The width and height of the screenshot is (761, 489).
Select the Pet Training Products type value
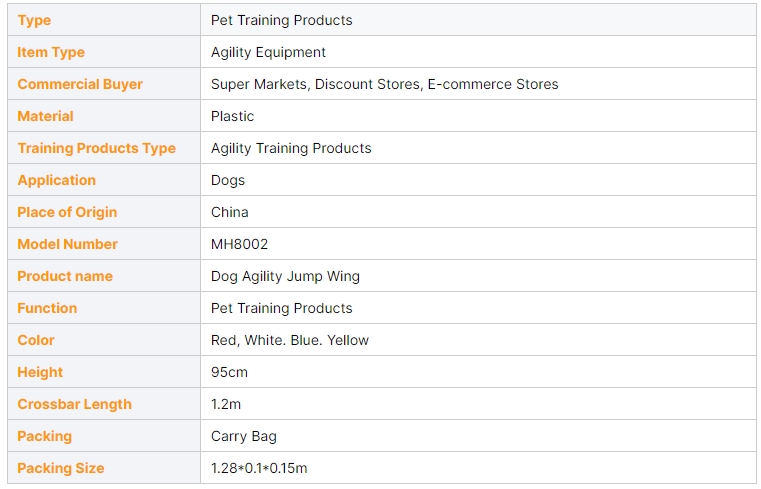[281, 20]
